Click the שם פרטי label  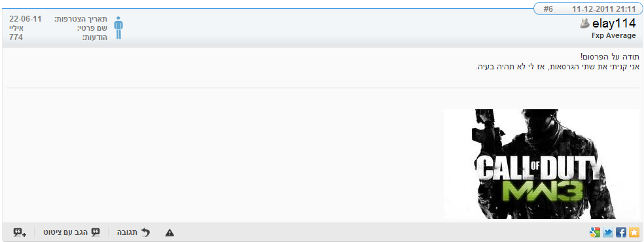click(x=92, y=28)
